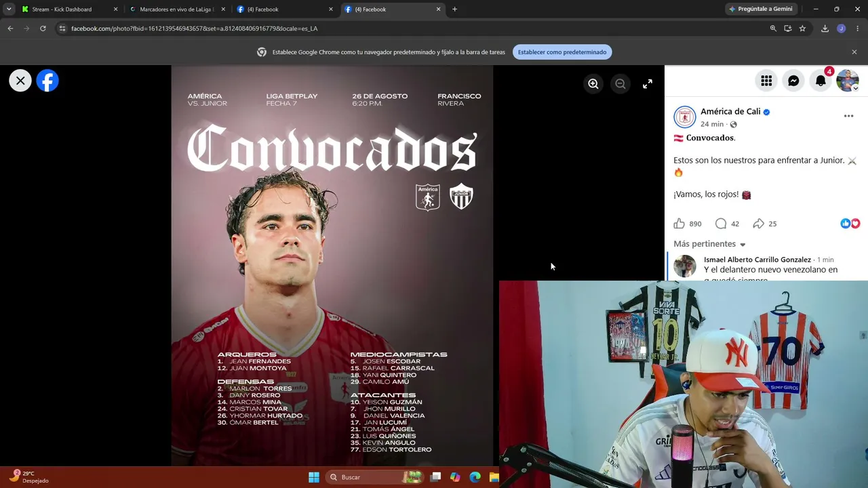
Task: Expand the Chrome tab search dropdown
Action: (9, 9)
